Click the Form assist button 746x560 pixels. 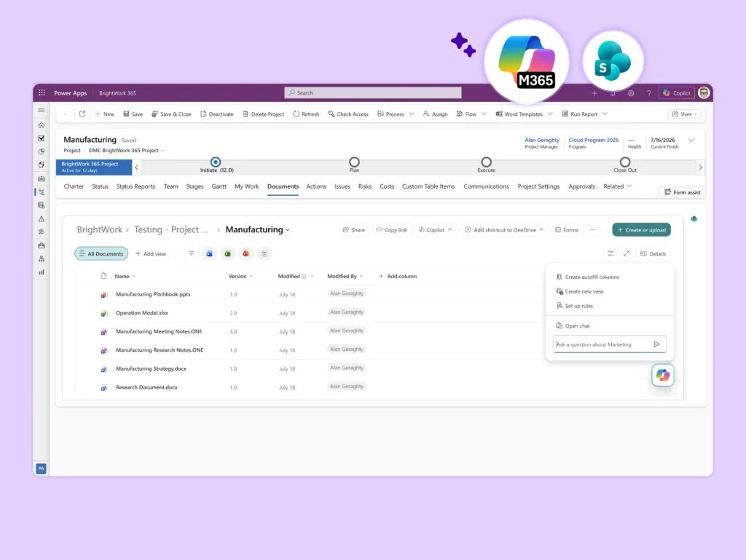682,192
